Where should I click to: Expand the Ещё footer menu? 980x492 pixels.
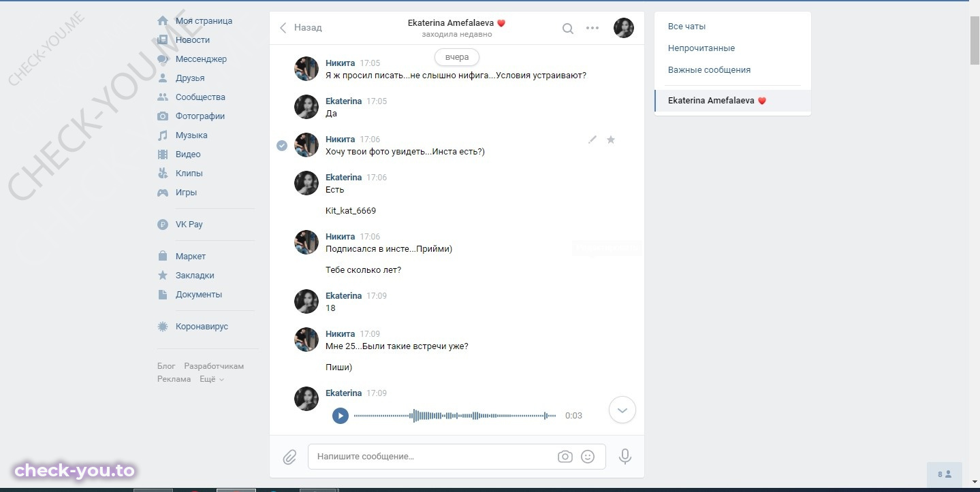[212, 379]
